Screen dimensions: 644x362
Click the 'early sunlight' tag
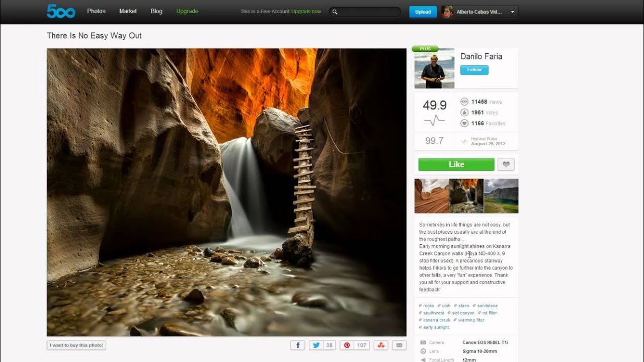[436, 327]
